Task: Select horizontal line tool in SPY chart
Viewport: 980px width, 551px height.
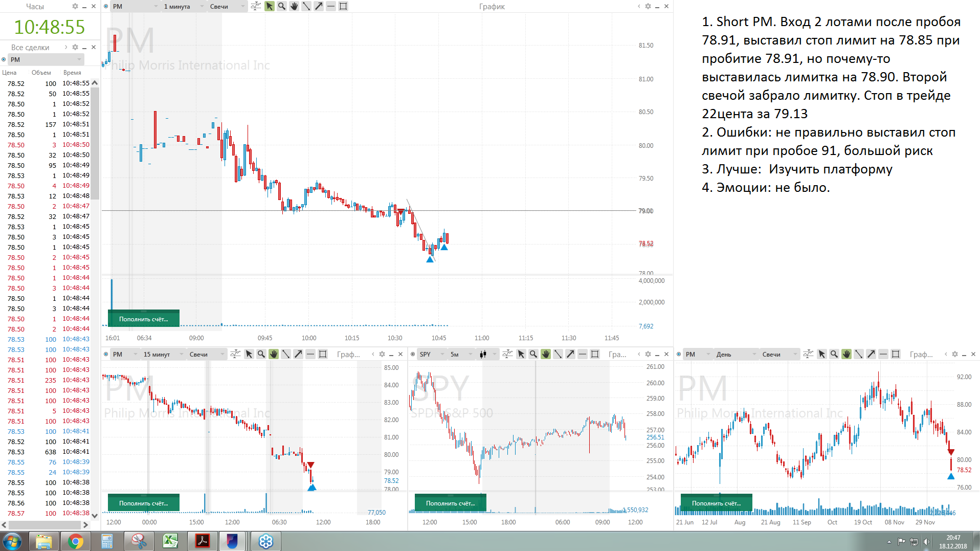Action: pyautogui.click(x=583, y=354)
